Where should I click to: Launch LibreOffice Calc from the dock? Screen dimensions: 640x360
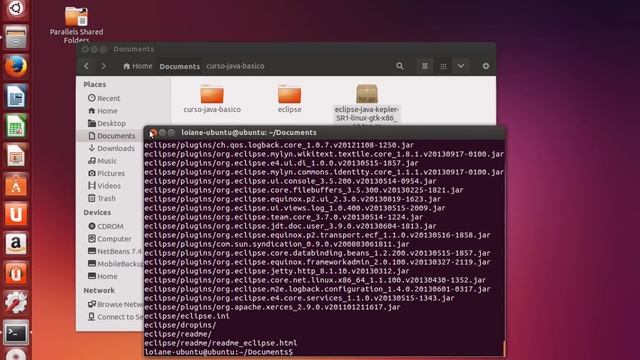pos(16,126)
